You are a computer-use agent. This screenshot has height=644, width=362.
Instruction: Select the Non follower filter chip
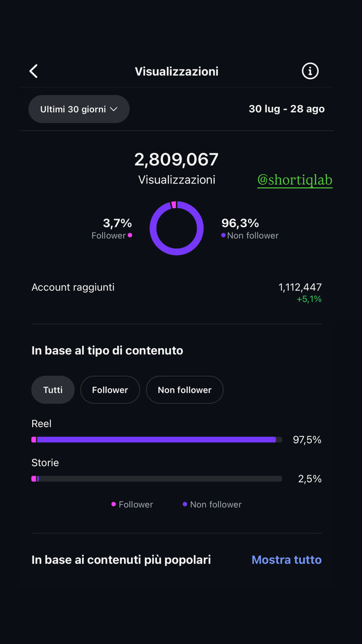coord(185,390)
